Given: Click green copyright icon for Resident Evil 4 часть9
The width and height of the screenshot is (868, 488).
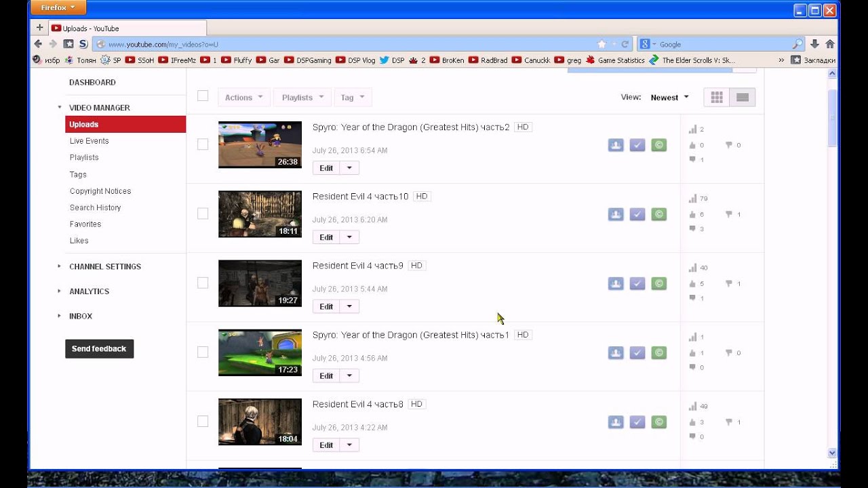Looking at the screenshot, I should coord(658,283).
